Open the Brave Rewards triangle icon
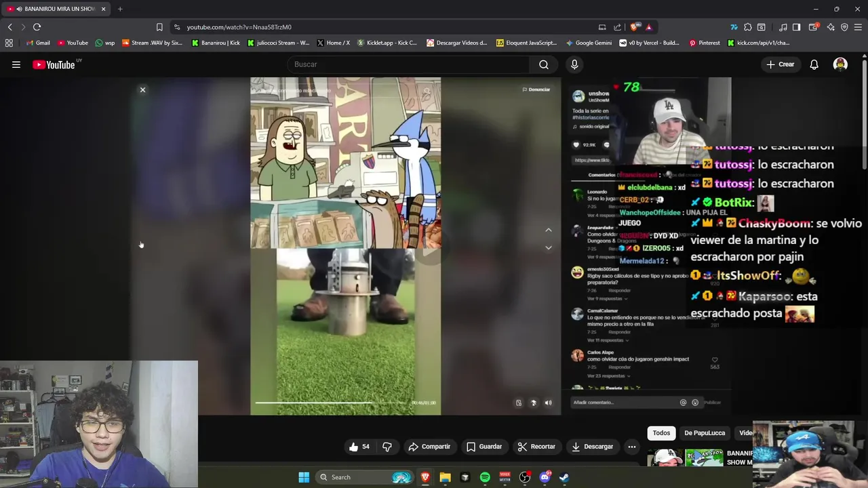Screen dimensions: 868x488 click(648, 27)
